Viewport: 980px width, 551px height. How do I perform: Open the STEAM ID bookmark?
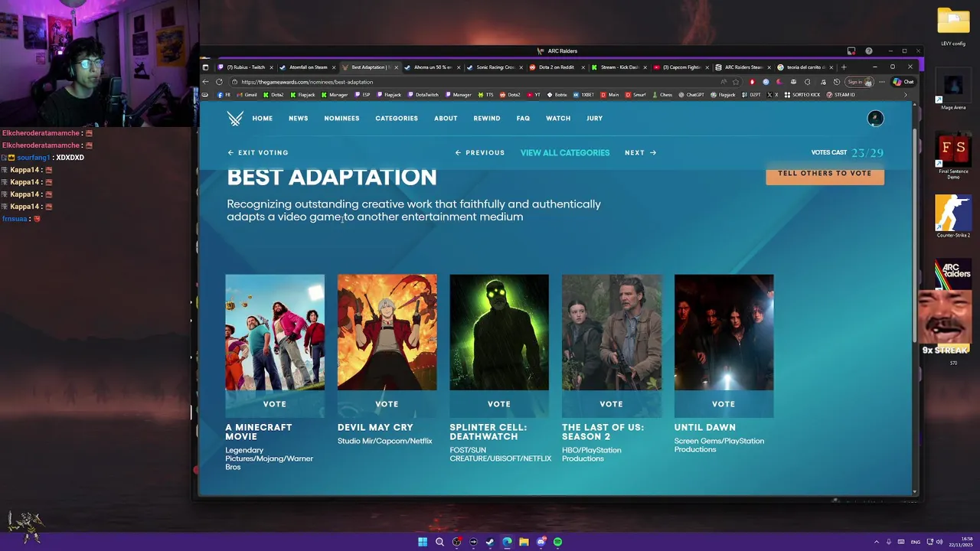[841, 95]
